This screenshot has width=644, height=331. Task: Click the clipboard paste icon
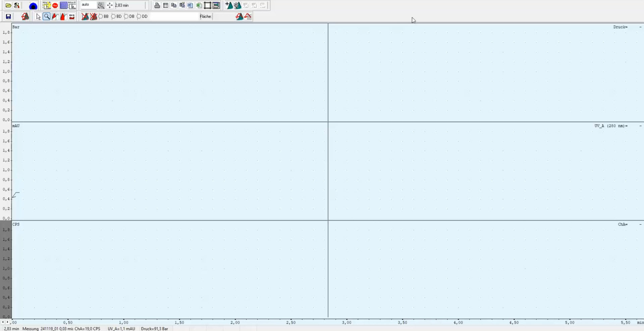(182, 5)
